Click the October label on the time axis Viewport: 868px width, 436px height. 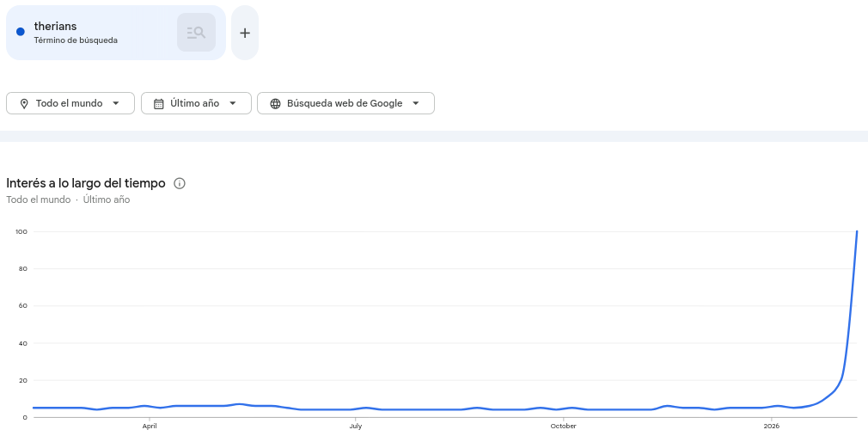[563, 426]
